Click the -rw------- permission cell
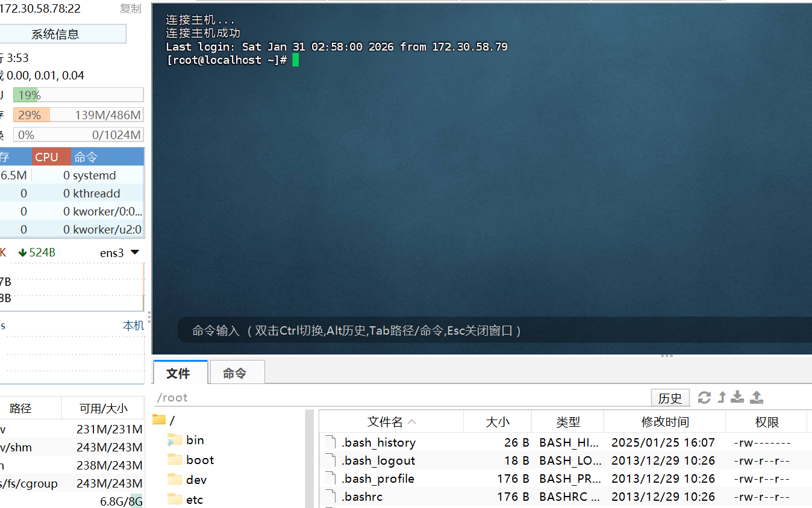The width and height of the screenshot is (812, 508). (762, 442)
